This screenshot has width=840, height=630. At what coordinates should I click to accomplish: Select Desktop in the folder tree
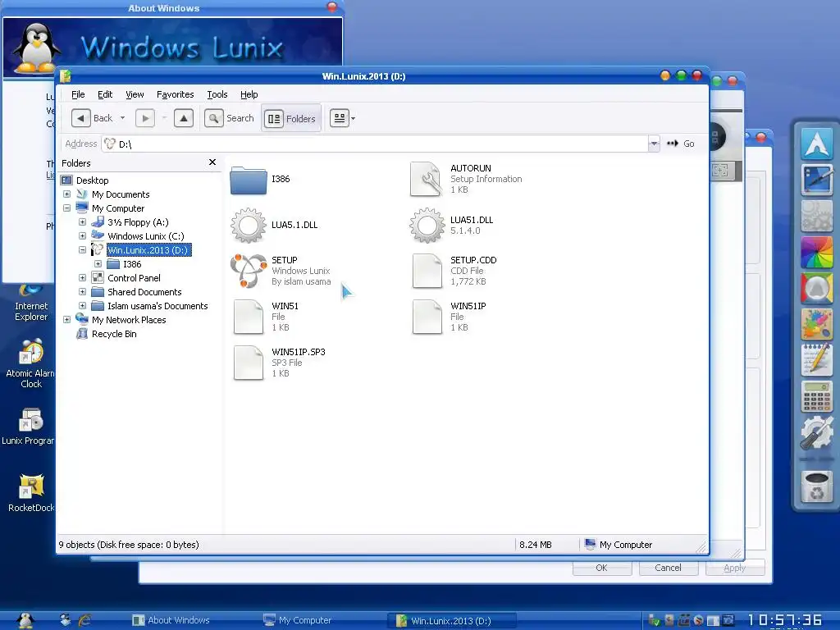[92, 180]
